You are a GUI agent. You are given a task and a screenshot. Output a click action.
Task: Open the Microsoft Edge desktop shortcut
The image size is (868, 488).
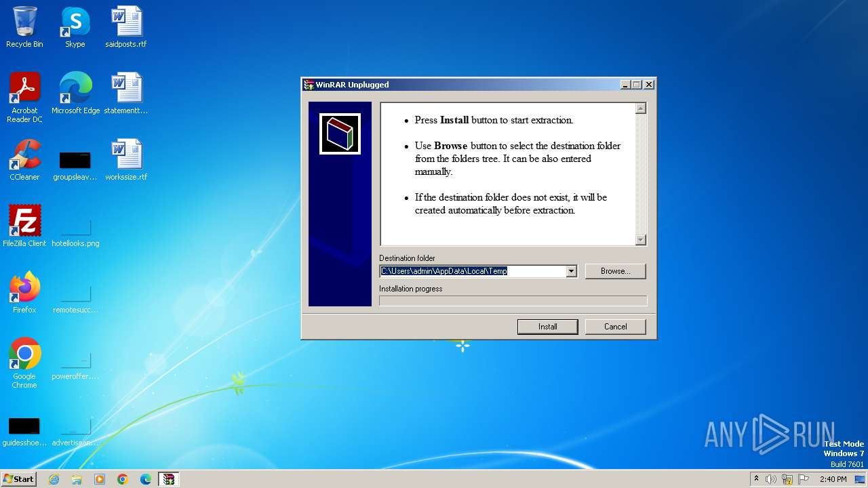[75, 94]
